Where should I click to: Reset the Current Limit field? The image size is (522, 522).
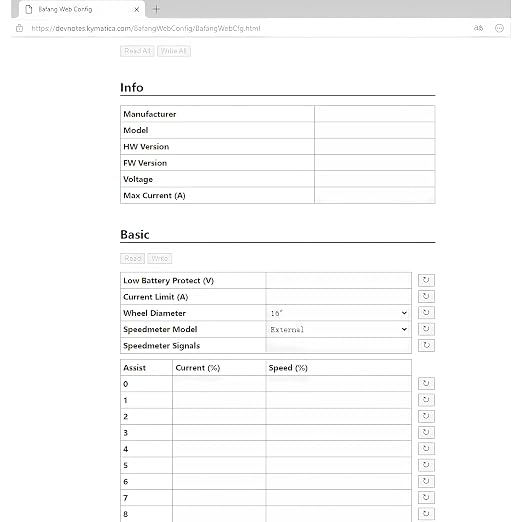tap(426, 296)
